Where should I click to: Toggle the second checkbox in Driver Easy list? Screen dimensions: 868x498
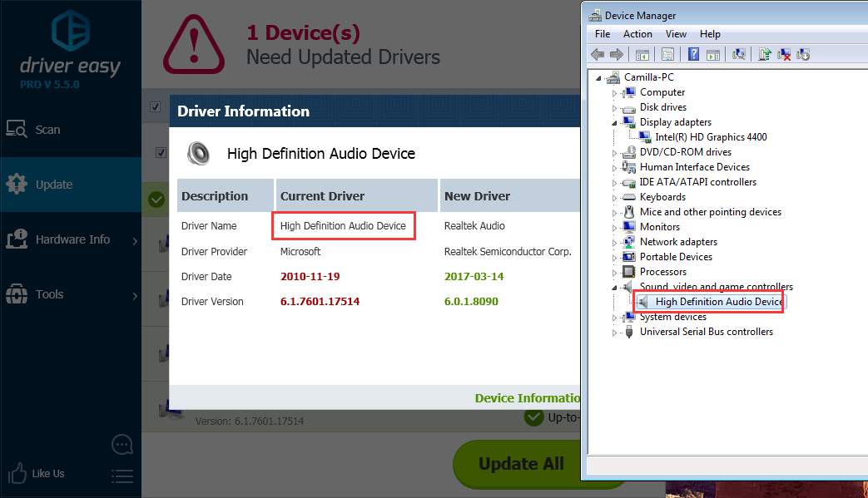(x=161, y=152)
